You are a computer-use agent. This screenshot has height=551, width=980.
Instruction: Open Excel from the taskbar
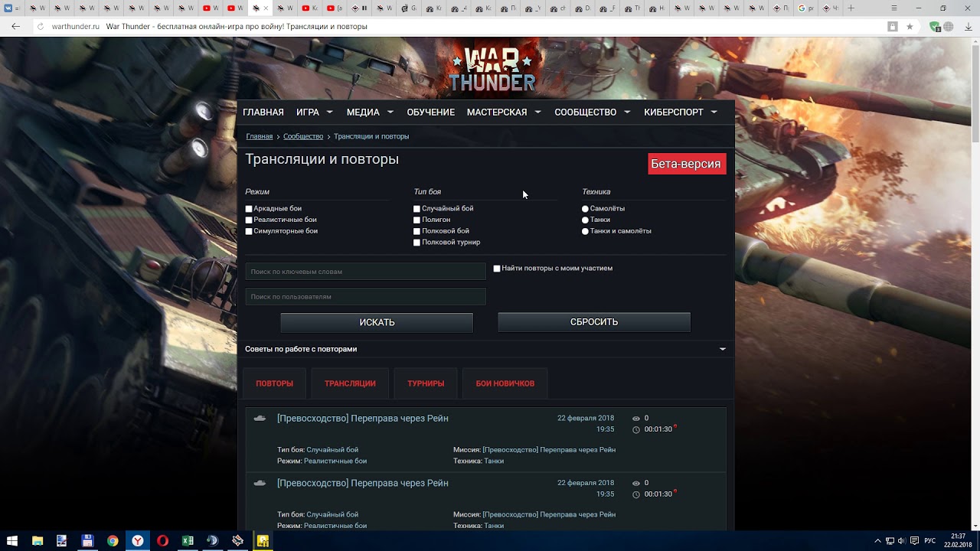188,540
